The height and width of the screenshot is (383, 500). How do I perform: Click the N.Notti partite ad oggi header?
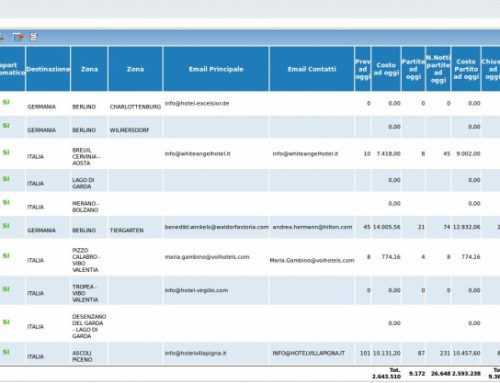click(x=438, y=69)
